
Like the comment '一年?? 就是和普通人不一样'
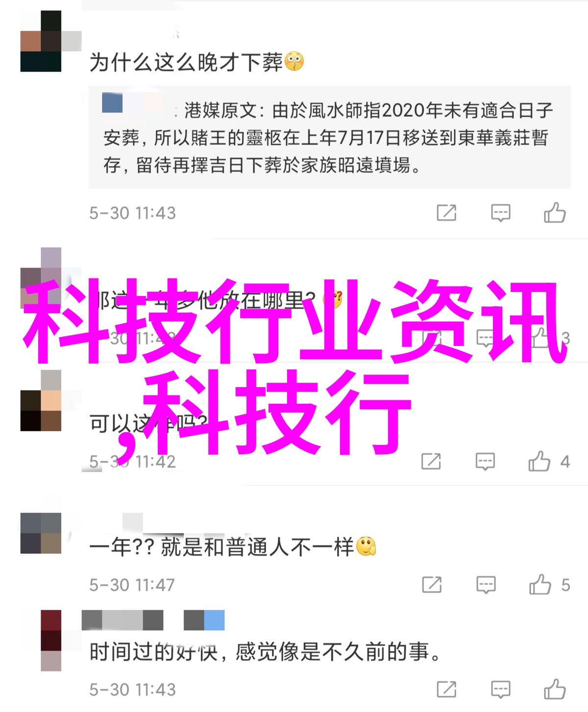click(x=540, y=585)
